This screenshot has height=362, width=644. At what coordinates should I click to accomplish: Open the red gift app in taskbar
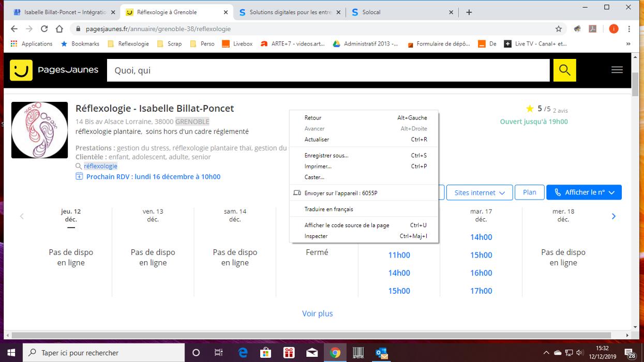click(289, 353)
